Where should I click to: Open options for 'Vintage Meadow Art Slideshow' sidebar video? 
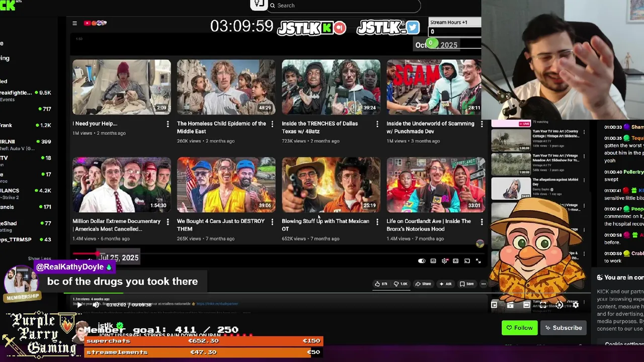tap(584, 156)
